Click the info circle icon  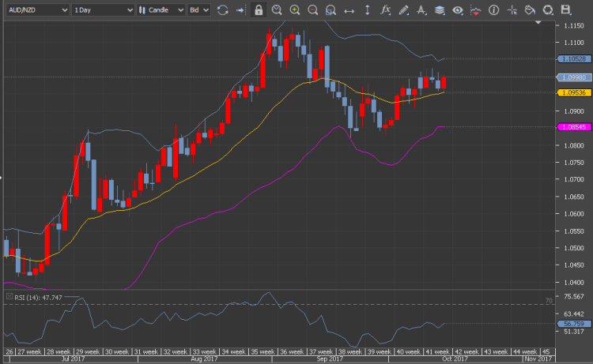tap(493, 10)
